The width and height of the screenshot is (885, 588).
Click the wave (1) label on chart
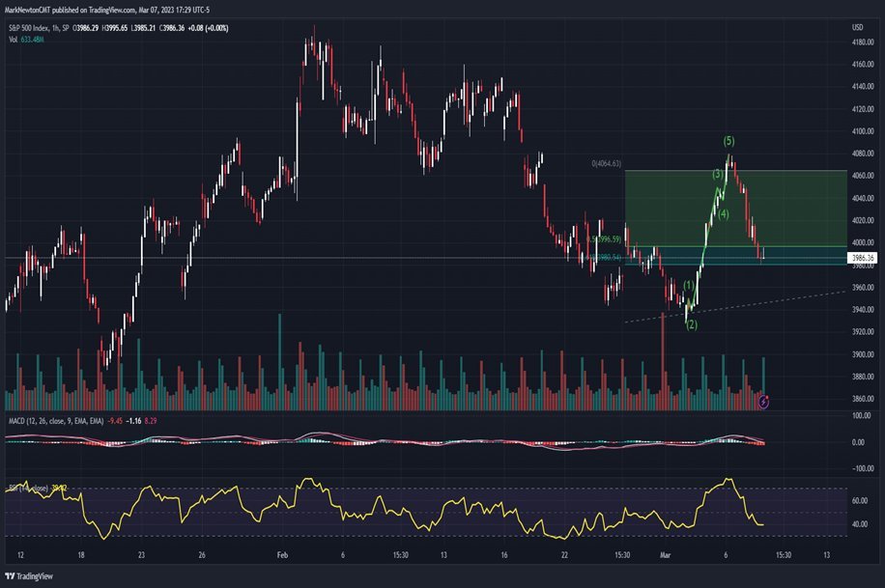click(688, 286)
